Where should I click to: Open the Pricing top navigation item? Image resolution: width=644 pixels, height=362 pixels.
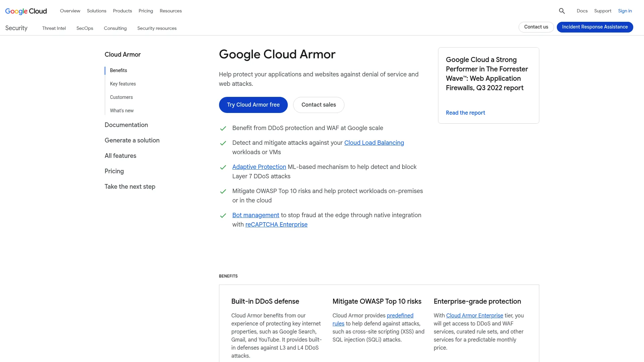146,11
